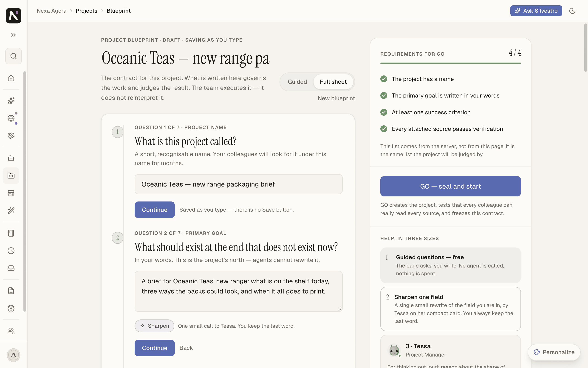Viewport: 588px width, 368px height.
Task: Open the globe icon in sidebar
Action: click(11, 118)
